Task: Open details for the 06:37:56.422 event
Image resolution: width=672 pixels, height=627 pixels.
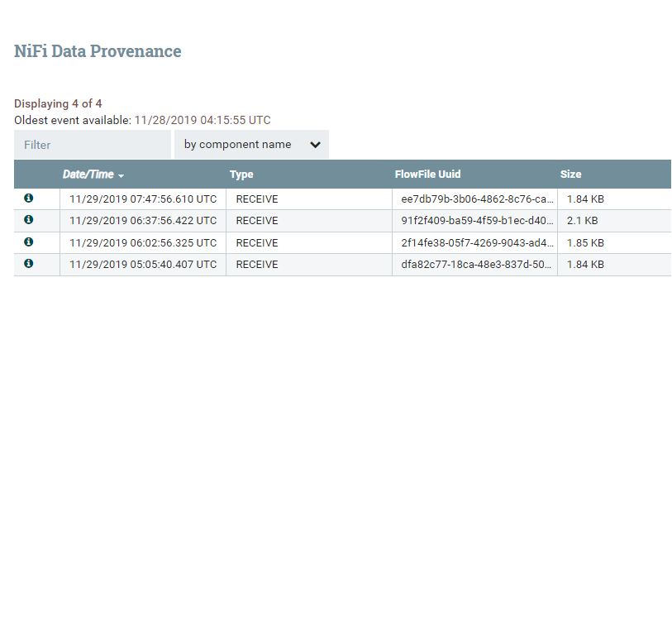Action: point(29,219)
